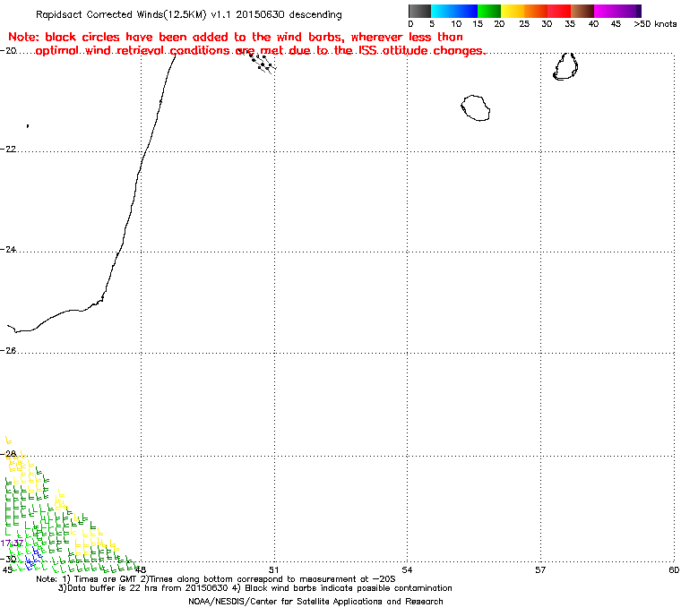The width and height of the screenshot is (681, 616).
Task: Click the gray 0-5 knots color swatch
Action: (x=419, y=11)
